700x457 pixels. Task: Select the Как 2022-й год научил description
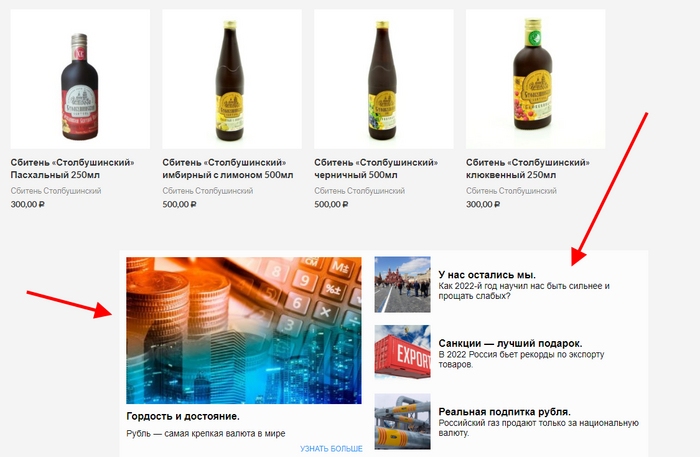click(524, 291)
